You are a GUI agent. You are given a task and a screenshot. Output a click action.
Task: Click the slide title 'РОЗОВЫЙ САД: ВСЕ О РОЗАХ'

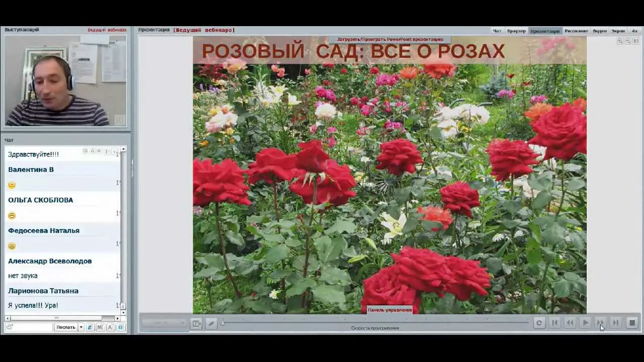click(353, 51)
